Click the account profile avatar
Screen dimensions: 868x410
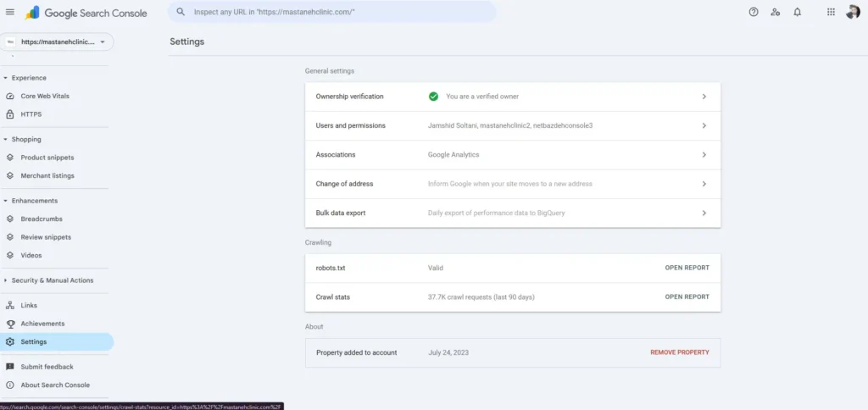point(853,13)
